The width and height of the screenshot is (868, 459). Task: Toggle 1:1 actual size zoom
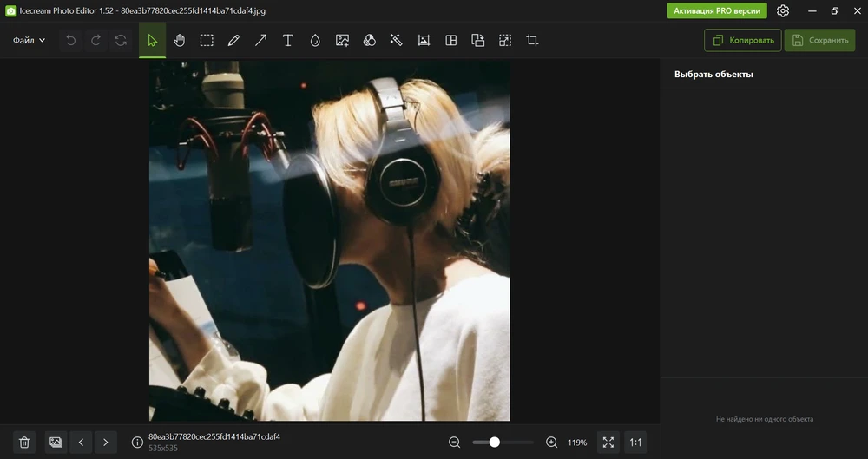[635, 443]
